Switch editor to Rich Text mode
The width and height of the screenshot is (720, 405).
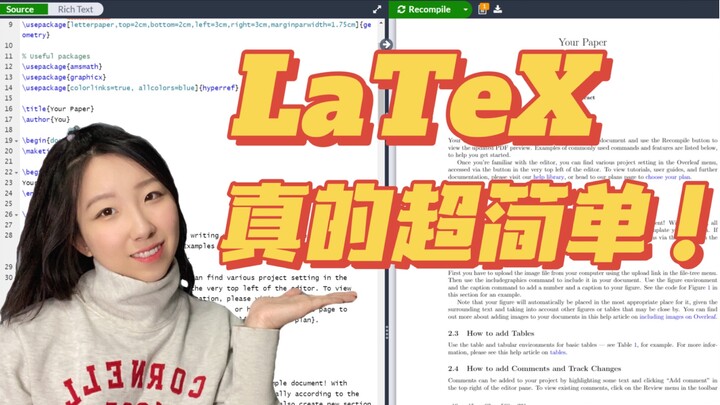tap(76, 9)
